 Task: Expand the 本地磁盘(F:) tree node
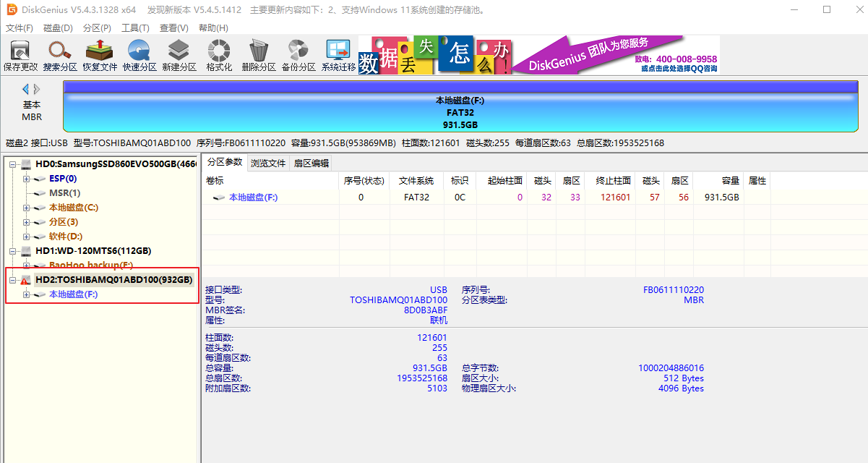click(27, 294)
